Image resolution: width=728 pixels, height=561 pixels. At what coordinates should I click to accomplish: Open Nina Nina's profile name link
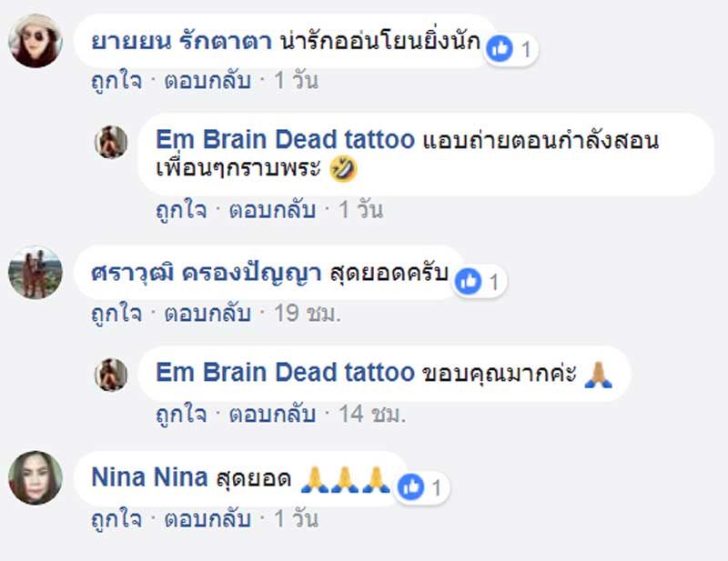[x=149, y=477]
